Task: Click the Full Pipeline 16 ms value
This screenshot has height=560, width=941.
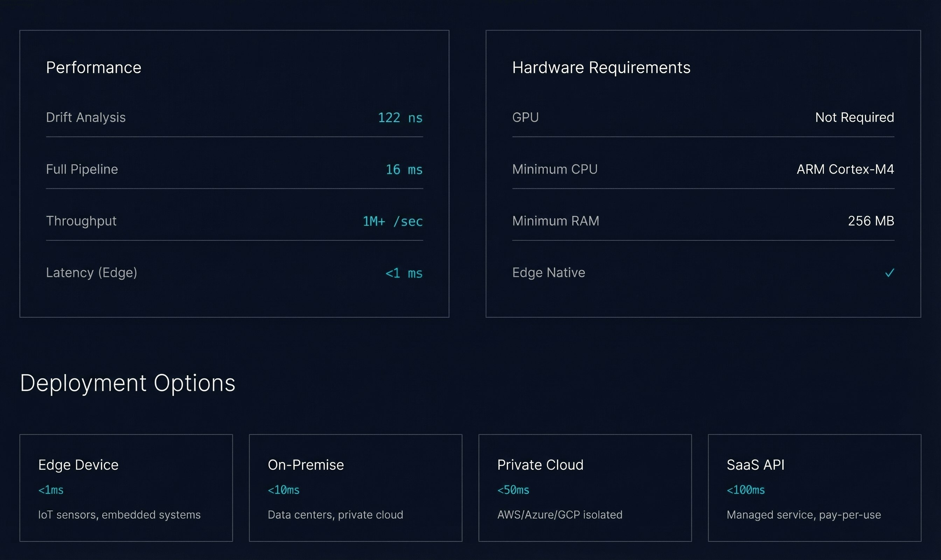Action: pyautogui.click(x=404, y=169)
